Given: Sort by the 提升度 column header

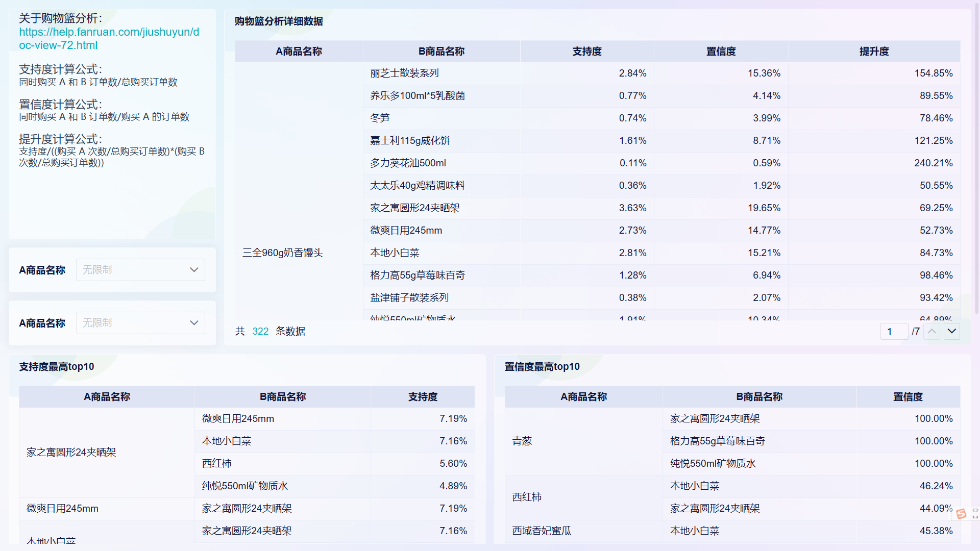Looking at the screenshot, I should [874, 51].
